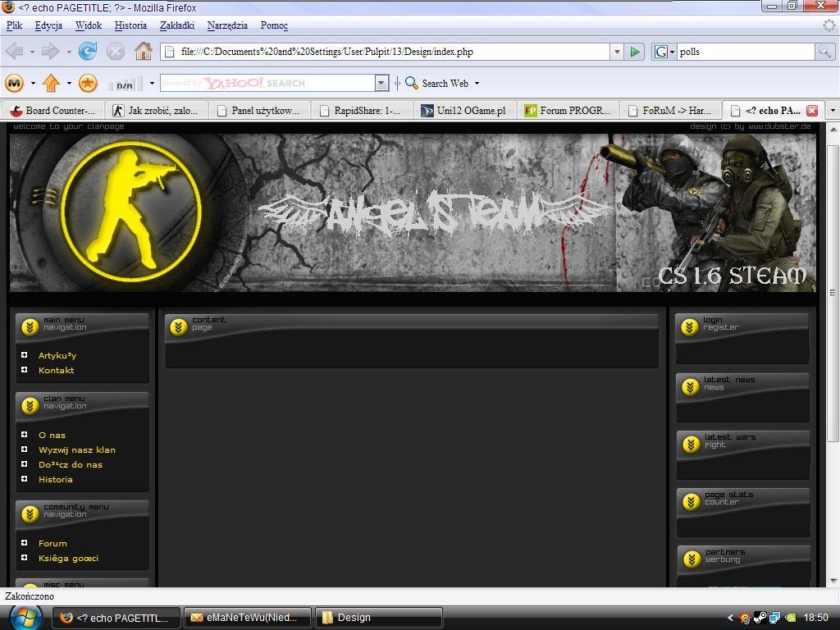Image resolution: width=840 pixels, height=630 pixels.
Task: Open the Back history dropdown arrow
Action: pyautogui.click(x=32, y=52)
